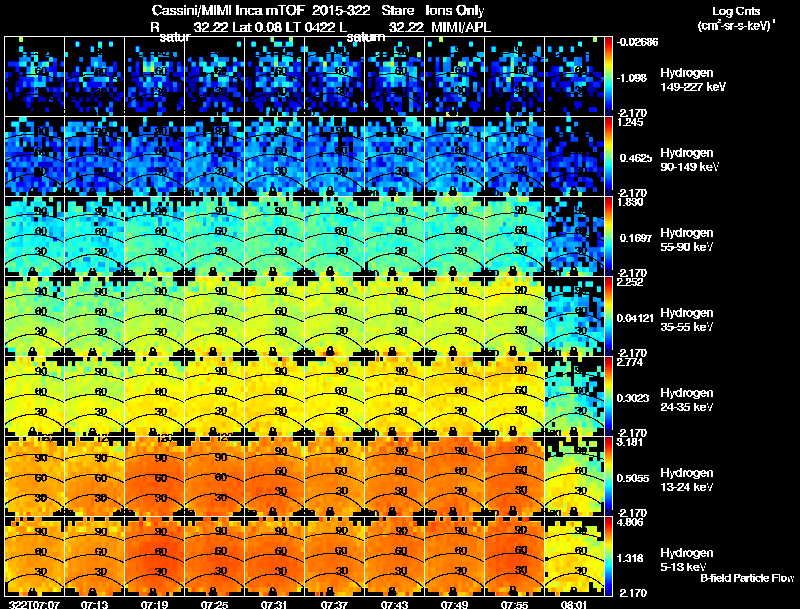The image size is (800, 609).
Task: Select the 'Cassini/MIMI Inca mTOF' title
Action: [224, 11]
